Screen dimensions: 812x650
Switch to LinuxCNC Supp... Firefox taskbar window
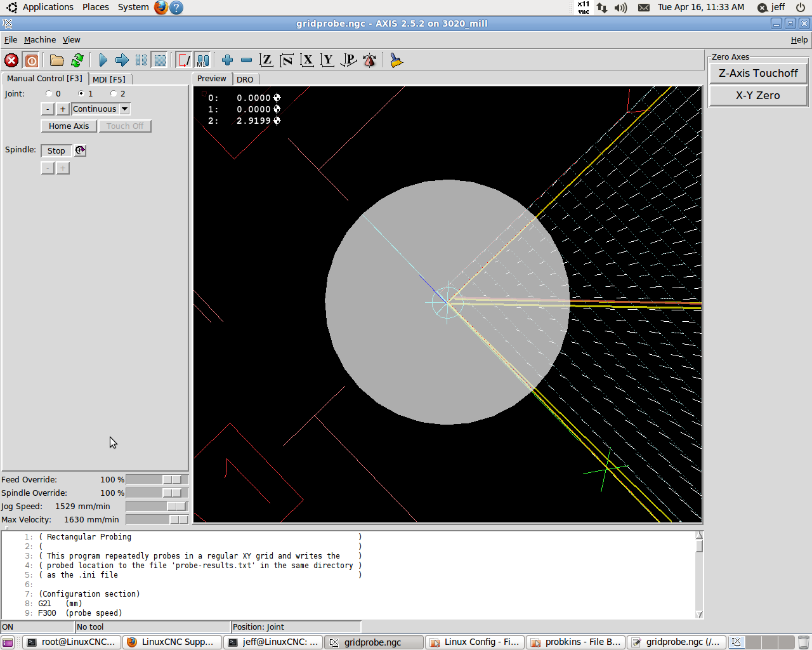(172, 642)
